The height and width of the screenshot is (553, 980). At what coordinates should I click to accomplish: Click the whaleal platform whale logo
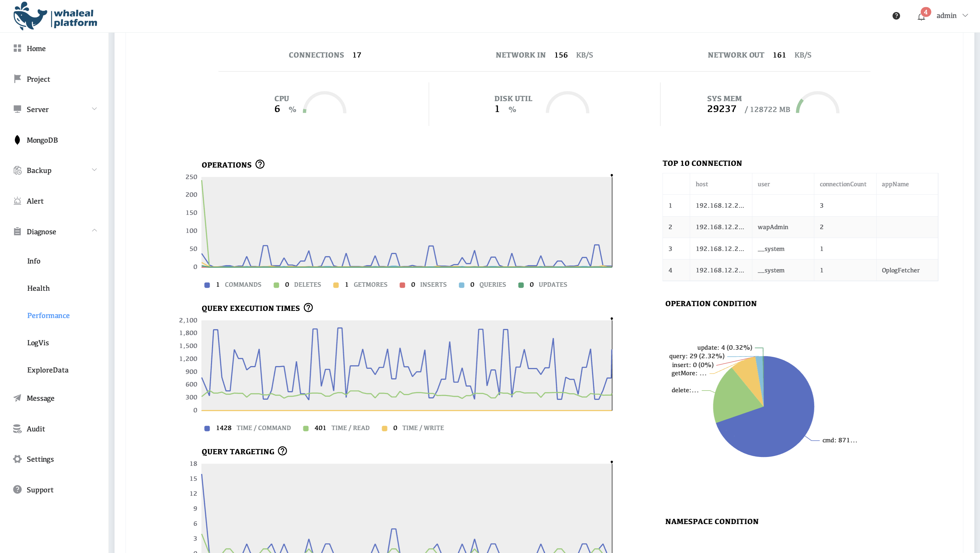click(30, 16)
